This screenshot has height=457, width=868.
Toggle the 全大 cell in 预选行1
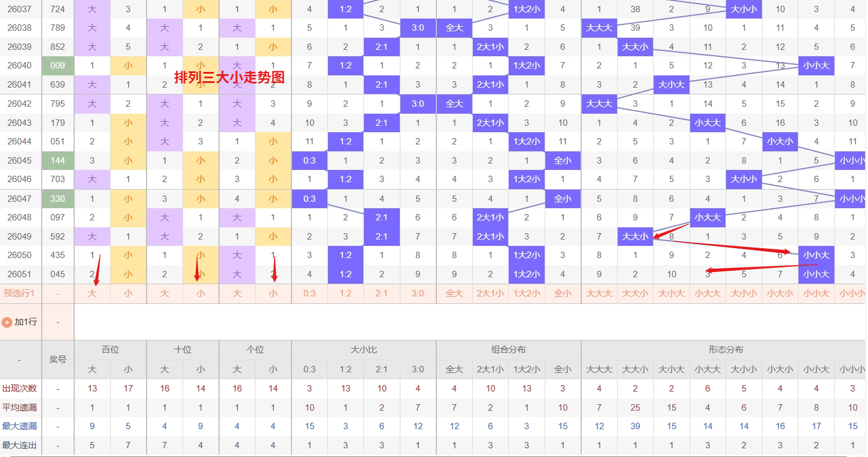[454, 293]
